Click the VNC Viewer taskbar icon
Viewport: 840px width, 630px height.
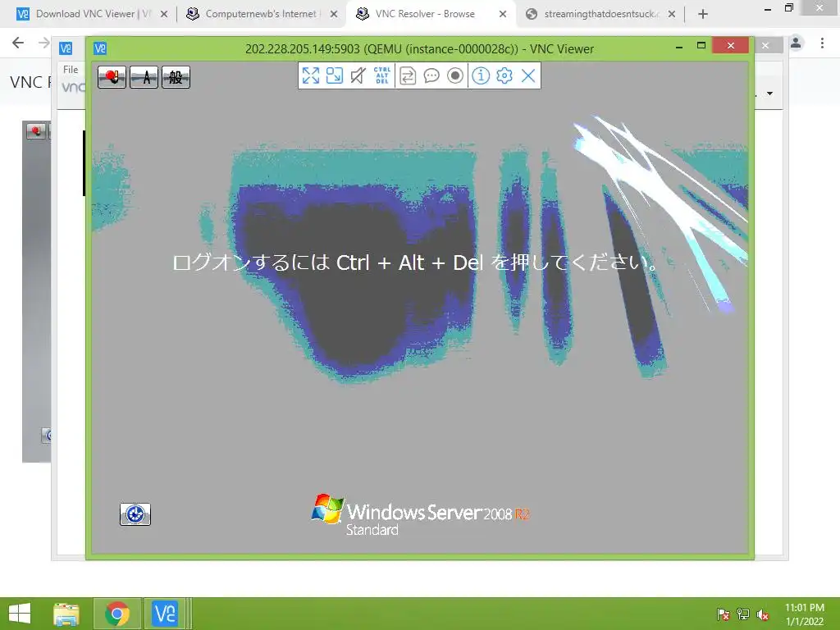[x=165, y=614]
